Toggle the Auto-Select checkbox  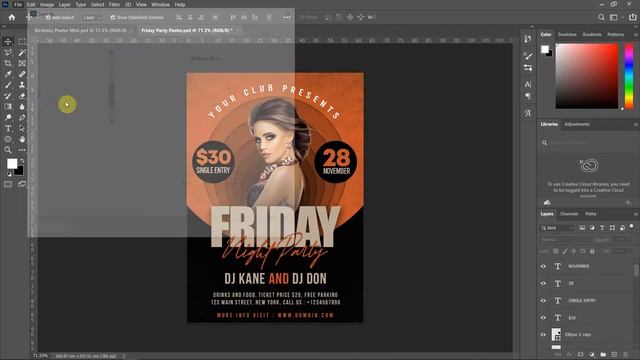(48, 18)
